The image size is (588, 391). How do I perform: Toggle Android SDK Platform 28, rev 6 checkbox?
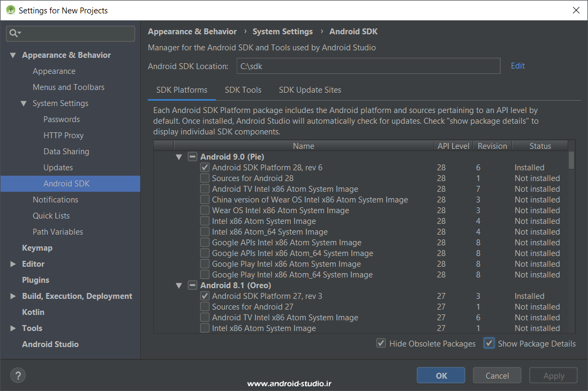click(205, 167)
